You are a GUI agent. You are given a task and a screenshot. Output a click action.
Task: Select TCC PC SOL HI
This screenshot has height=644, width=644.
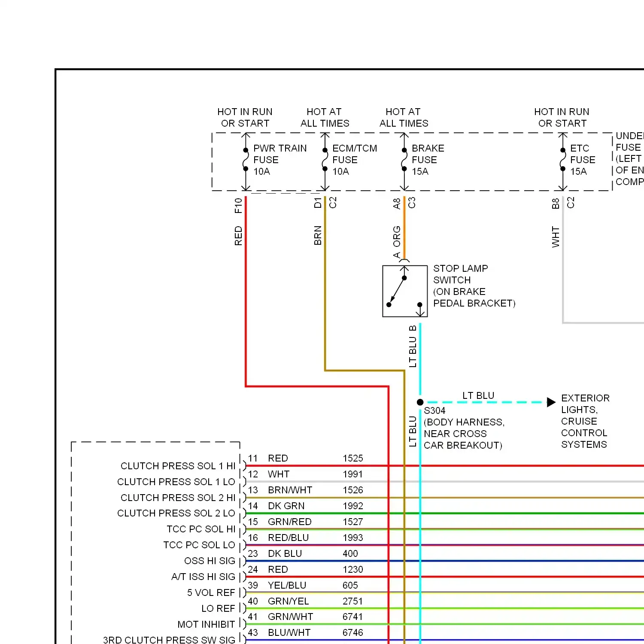coord(201,529)
